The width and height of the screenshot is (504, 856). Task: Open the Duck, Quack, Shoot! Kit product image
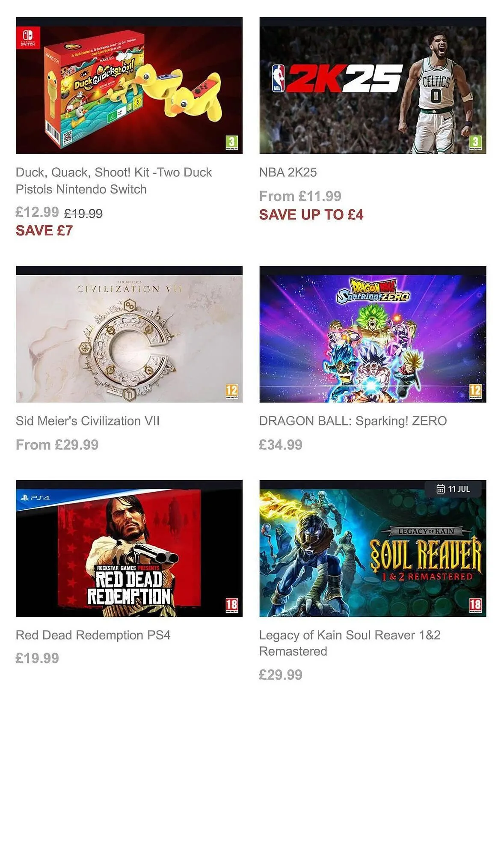129,86
